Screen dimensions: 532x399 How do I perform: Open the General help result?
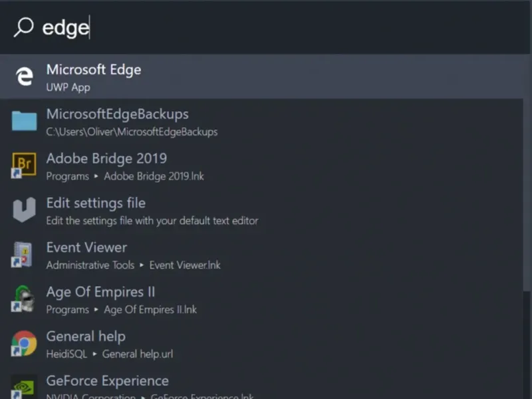coord(261,343)
